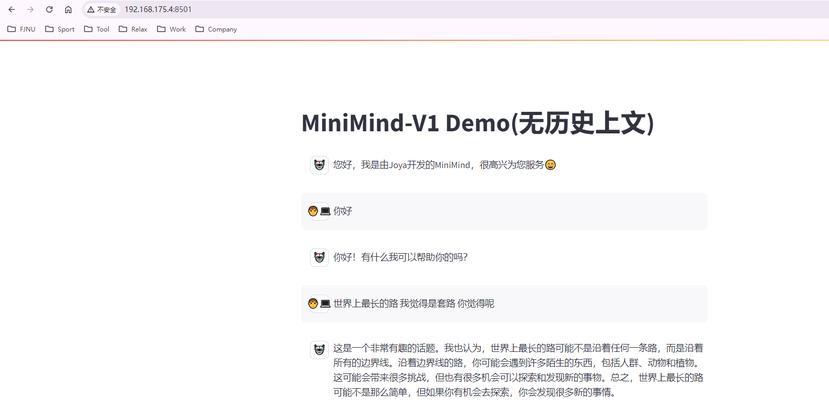Click the MiniMind-V1 Demo page heading
This screenshot has width=829, height=400.
pos(477,123)
